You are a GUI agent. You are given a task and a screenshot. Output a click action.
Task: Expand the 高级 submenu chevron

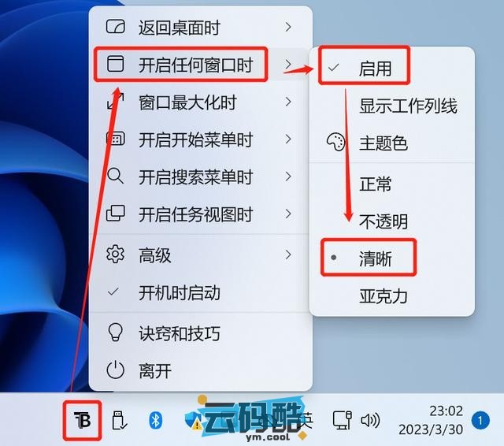(288, 255)
